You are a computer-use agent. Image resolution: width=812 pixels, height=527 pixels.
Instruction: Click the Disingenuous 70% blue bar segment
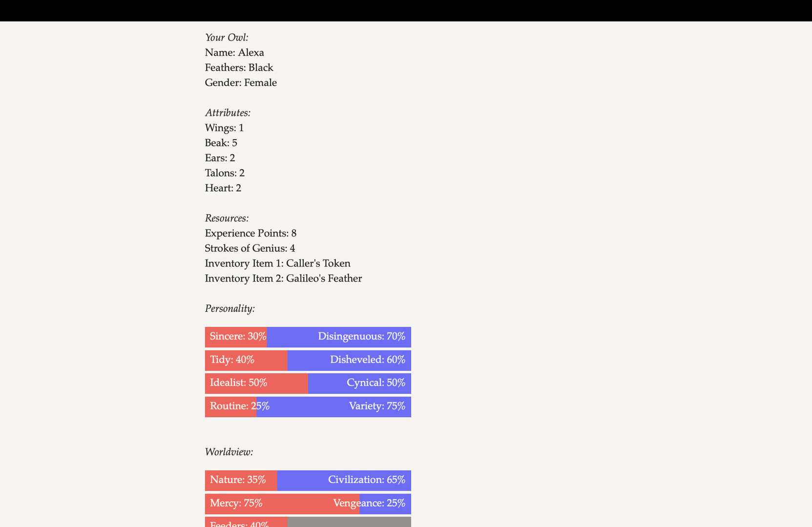339,337
